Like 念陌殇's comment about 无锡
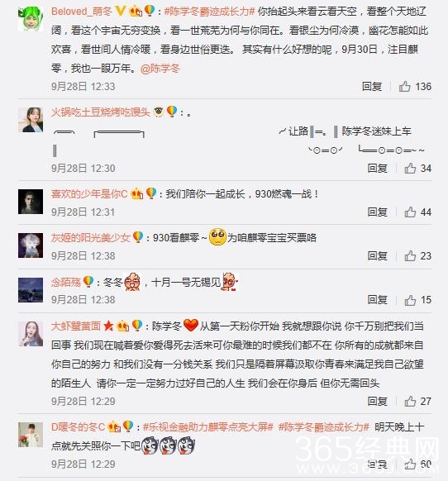This screenshot has width=448, height=481. click(410, 300)
